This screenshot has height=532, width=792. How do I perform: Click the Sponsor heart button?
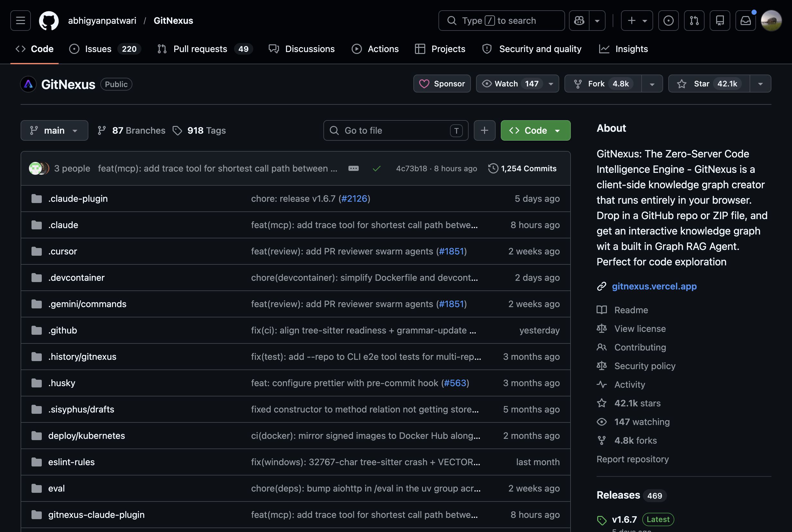(442, 84)
